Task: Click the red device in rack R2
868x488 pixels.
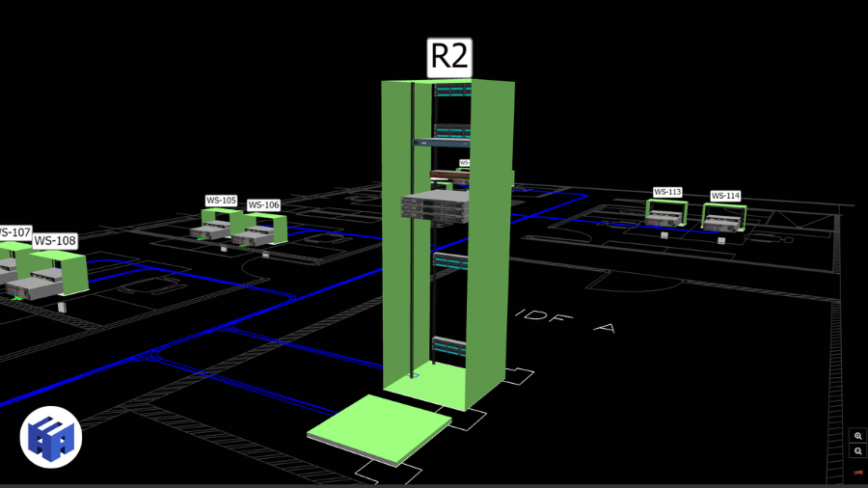Action: [450, 176]
